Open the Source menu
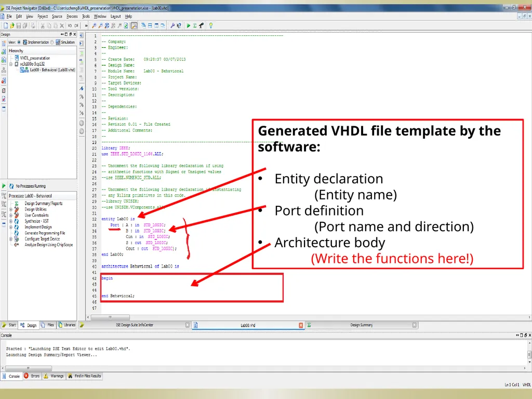Image resolution: width=532 pixels, height=399 pixels. coord(57,16)
